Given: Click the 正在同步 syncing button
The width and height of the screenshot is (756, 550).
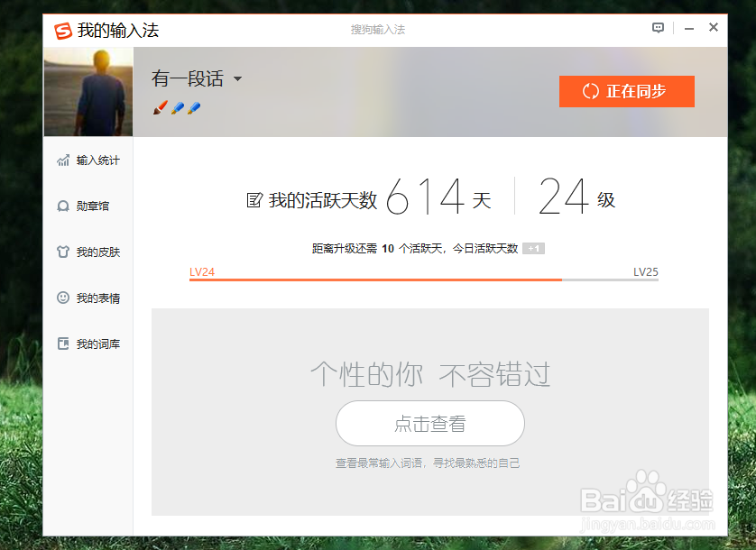Looking at the screenshot, I should [x=626, y=91].
